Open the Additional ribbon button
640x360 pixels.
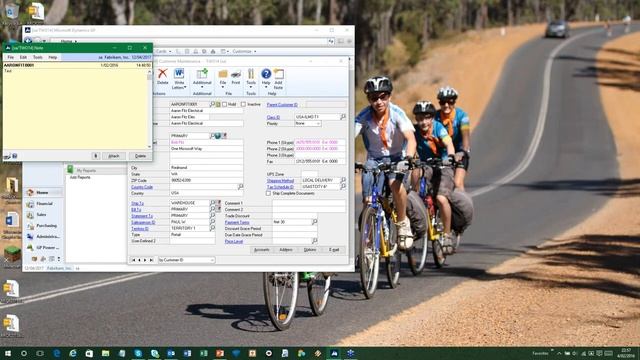202,77
